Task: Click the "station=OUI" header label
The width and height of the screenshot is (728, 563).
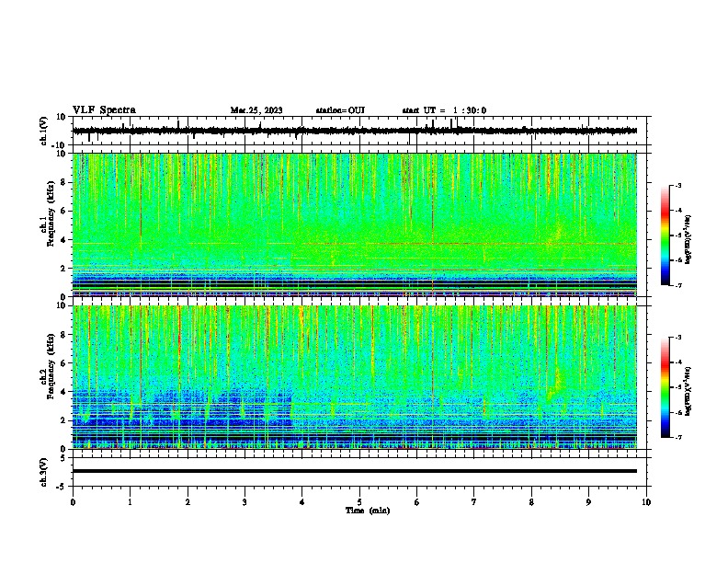Action: pos(340,110)
